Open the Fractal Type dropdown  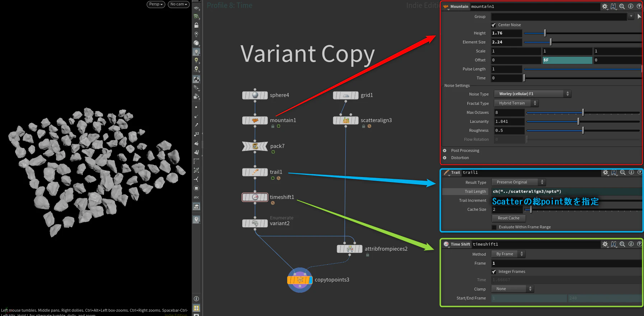pos(516,103)
